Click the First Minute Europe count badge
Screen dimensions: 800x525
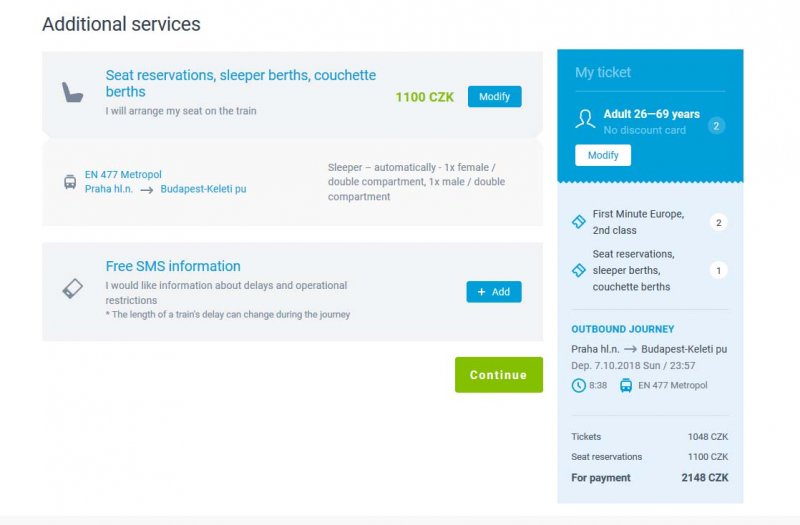pyautogui.click(x=718, y=222)
